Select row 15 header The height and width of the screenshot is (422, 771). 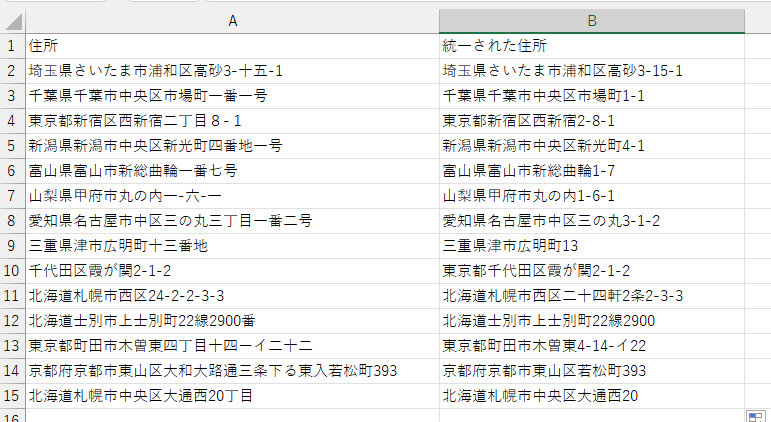12,396
